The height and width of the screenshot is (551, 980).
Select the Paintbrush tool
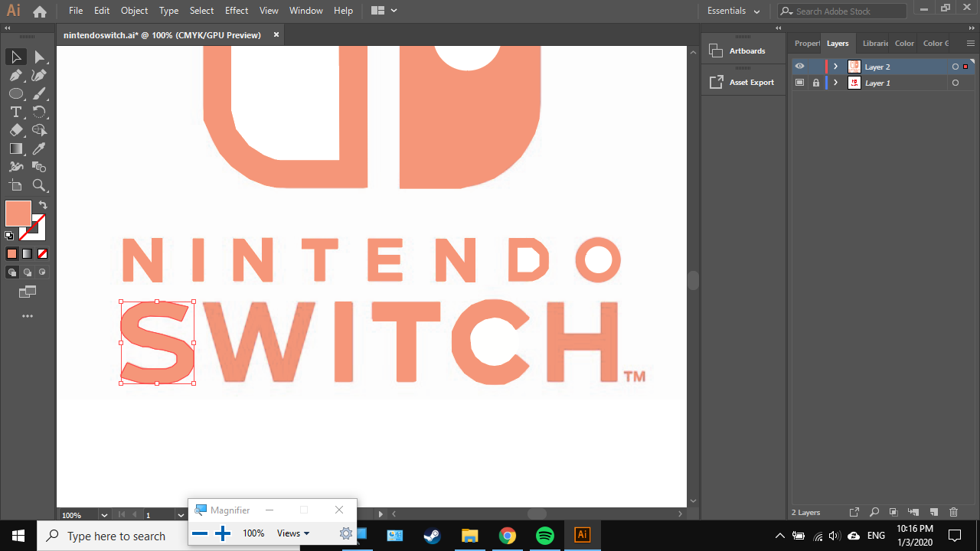coord(40,94)
